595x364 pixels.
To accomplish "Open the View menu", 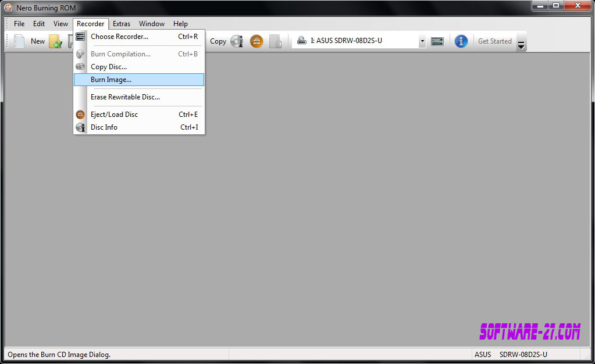I will 60,23.
